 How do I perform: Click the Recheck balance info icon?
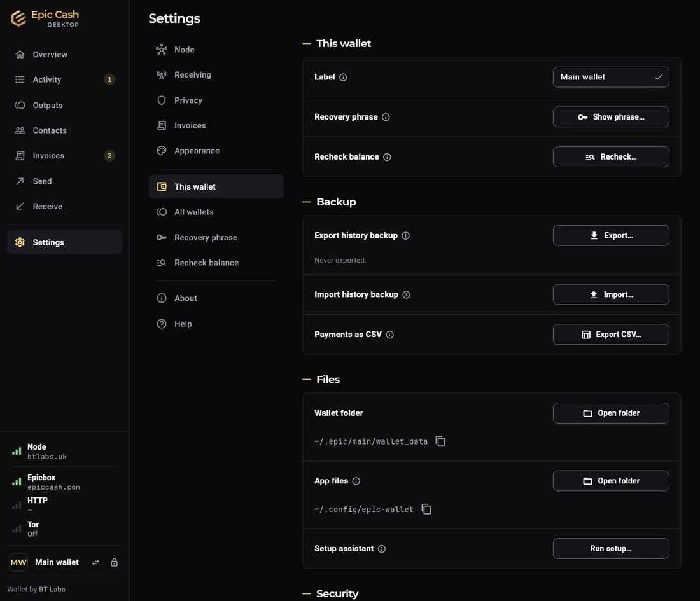point(387,157)
